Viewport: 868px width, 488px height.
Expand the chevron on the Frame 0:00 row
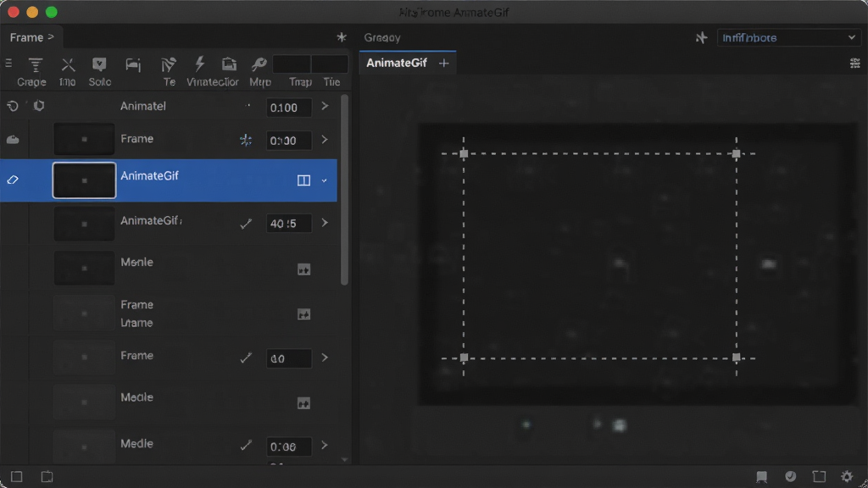pyautogui.click(x=325, y=140)
